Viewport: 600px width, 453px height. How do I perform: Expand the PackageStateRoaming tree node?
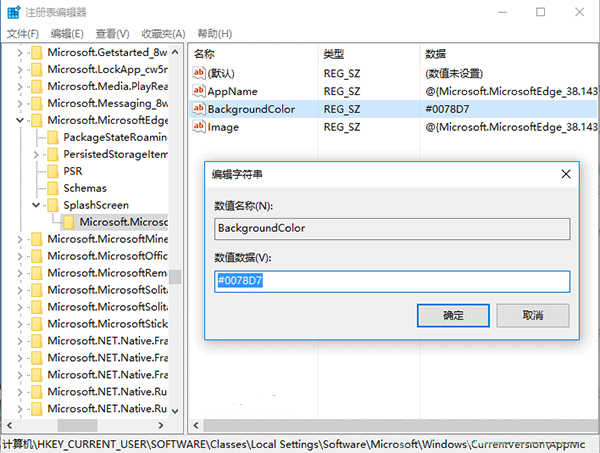(x=37, y=137)
